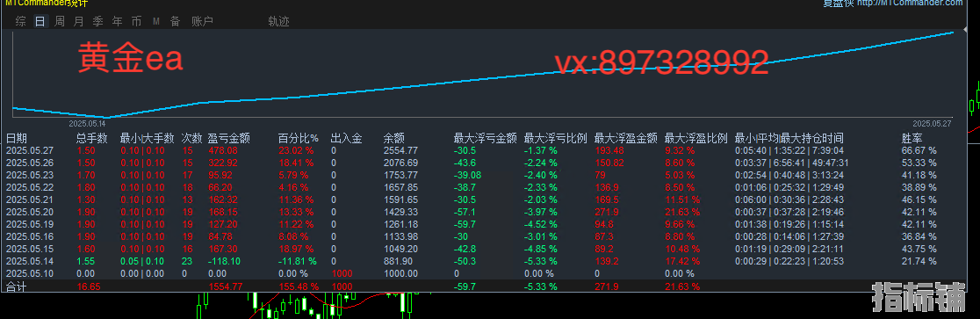Select the M tab
Image resolution: width=980 pixels, height=319 pixels.
156,22
